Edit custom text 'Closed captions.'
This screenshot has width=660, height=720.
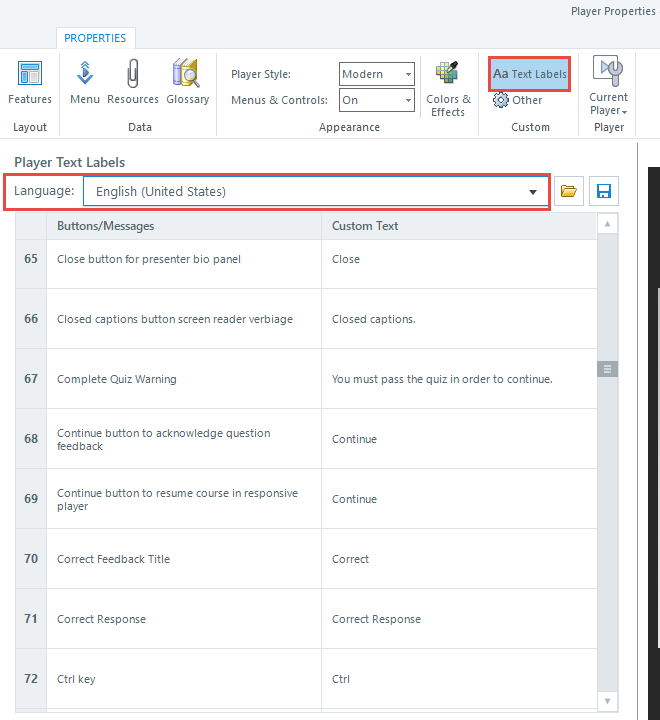pos(459,319)
